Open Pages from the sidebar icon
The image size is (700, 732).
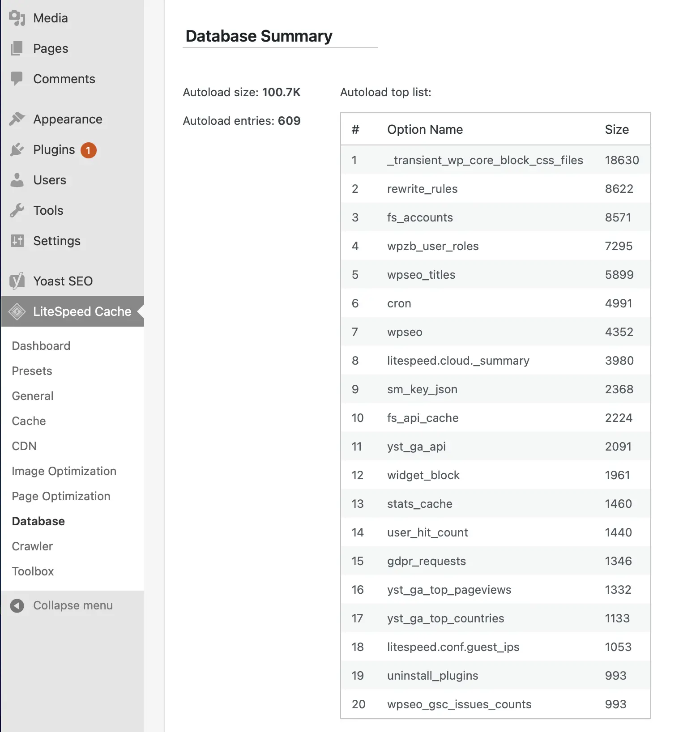[x=17, y=48]
